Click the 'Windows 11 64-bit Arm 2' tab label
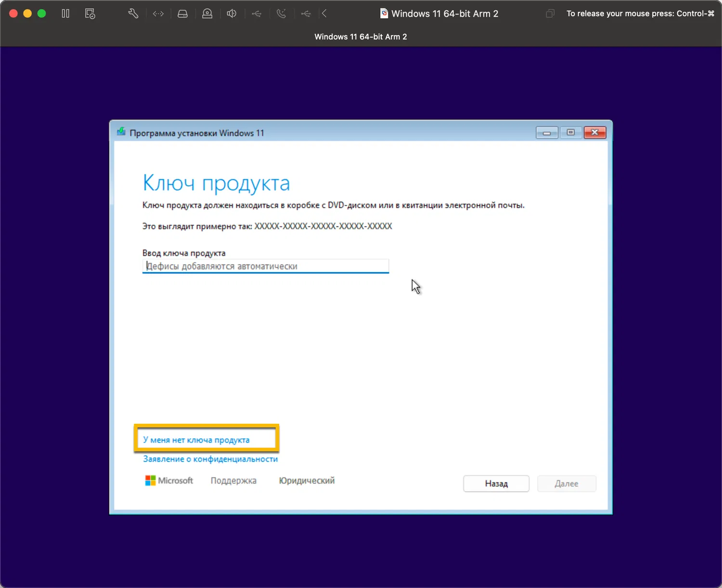This screenshot has height=588, width=722. click(361, 37)
